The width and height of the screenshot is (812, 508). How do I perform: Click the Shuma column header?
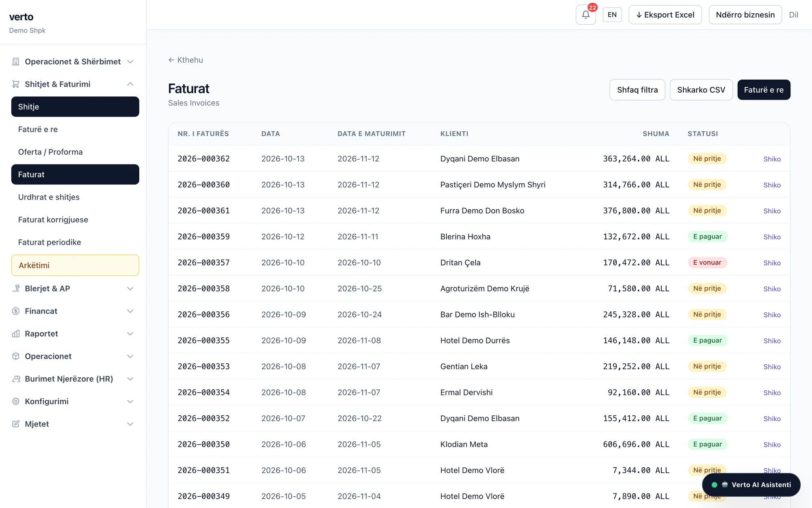656,134
